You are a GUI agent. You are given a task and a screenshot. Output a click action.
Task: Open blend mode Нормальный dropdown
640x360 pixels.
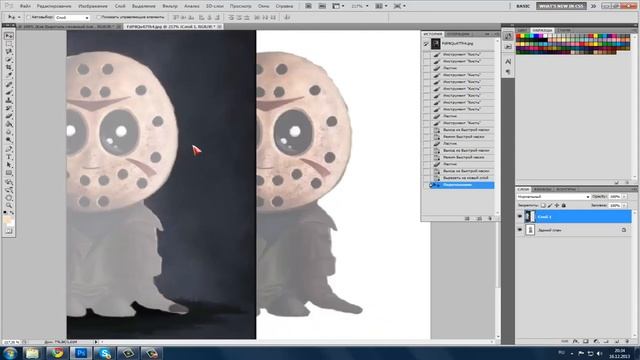(553, 196)
